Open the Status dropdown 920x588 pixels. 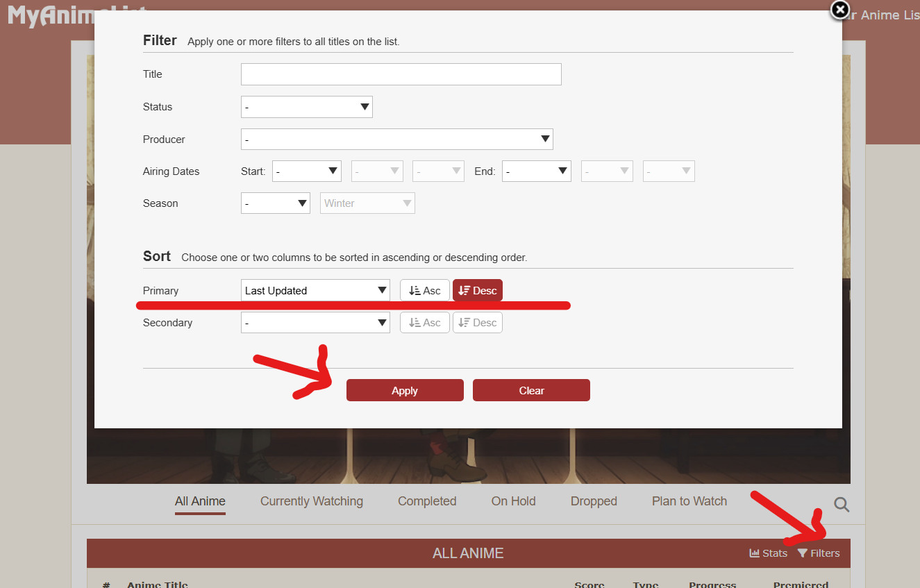tap(306, 107)
